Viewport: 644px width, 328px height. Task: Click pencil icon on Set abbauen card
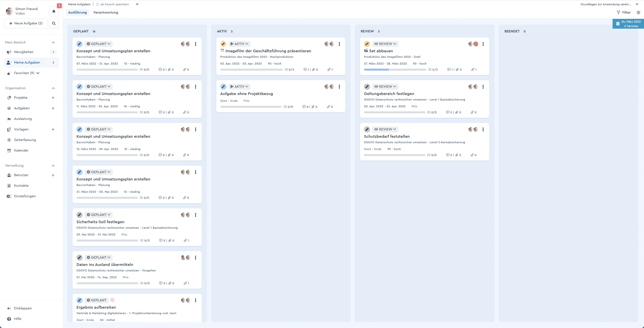[x=367, y=44]
